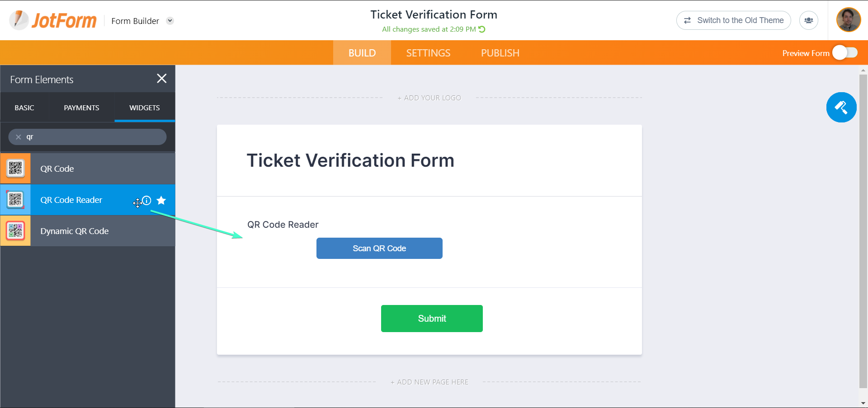Click the Scan QR Code button
Image resolution: width=868 pixels, height=408 pixels.
click(x=379, y=249)
